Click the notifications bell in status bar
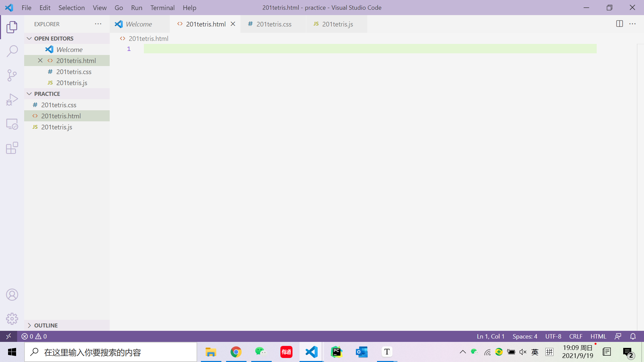The image size is (644, 362). click(x=633, y=336)
